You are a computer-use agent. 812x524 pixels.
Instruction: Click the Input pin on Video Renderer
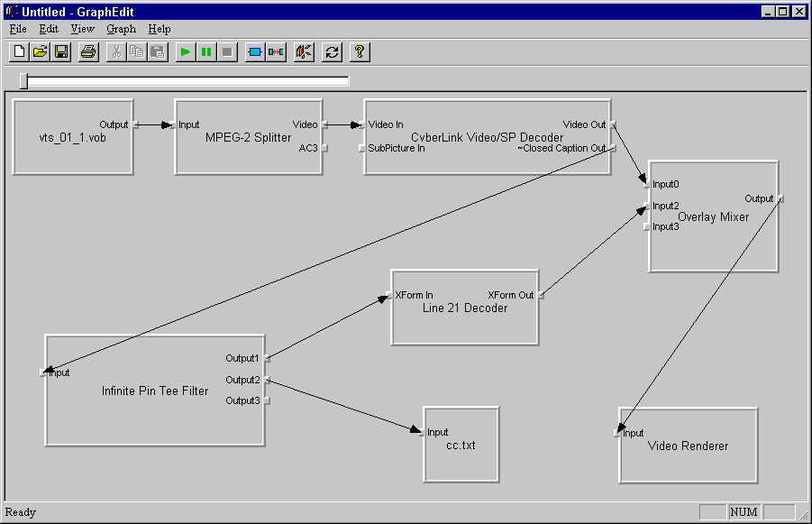[616, 433]
